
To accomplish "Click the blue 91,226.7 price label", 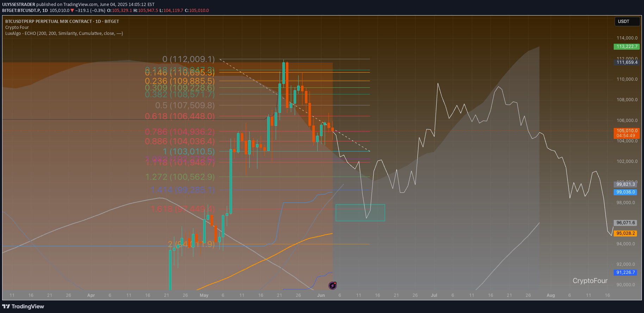I will (626, 272).
